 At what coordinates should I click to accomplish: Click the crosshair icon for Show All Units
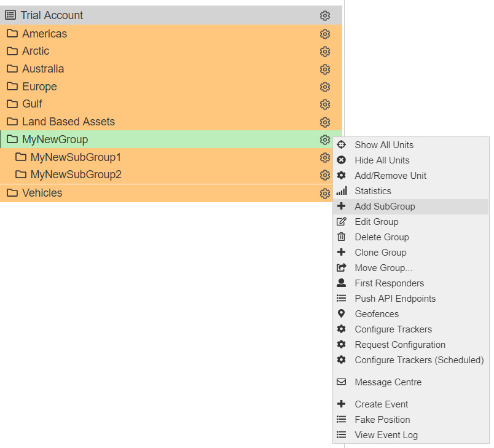click(x=341, y=144)
